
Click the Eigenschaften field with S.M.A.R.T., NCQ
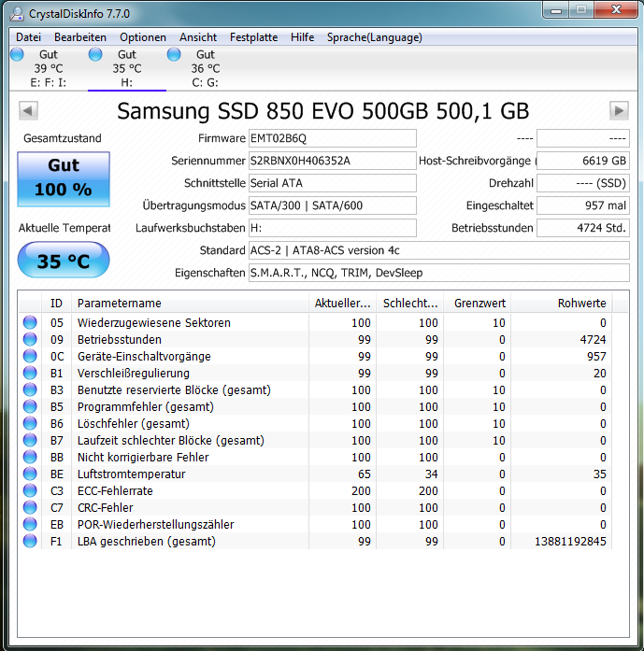coord(439,273)
